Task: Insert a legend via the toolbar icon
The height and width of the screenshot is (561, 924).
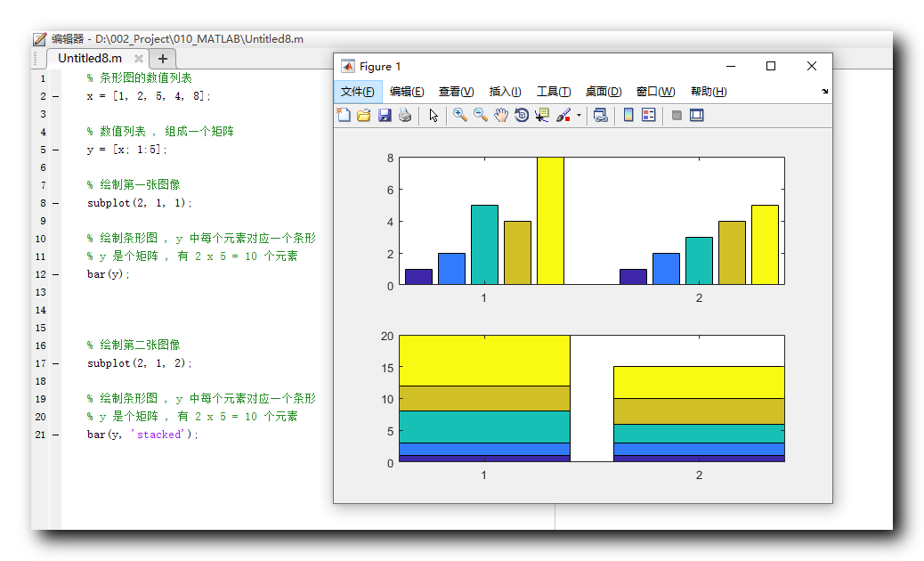Action: tap(649, 115)
